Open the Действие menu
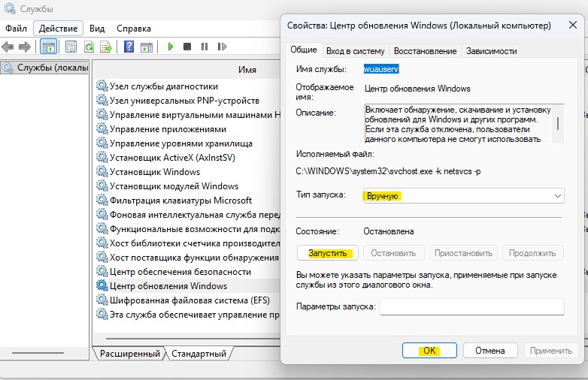This screenshot has height=380, width=588. (58, 29)
